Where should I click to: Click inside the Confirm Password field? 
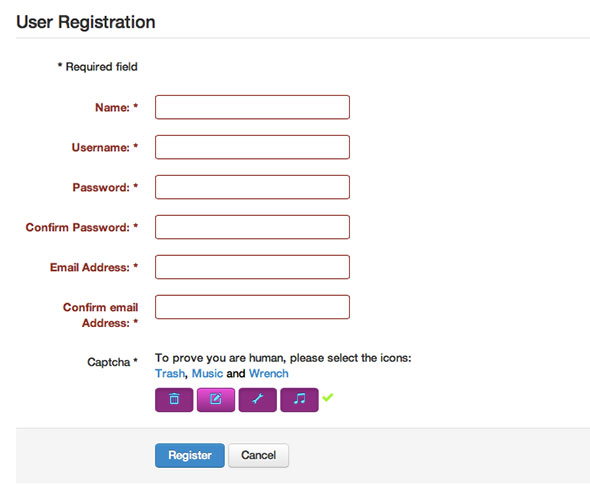(252, 227)
